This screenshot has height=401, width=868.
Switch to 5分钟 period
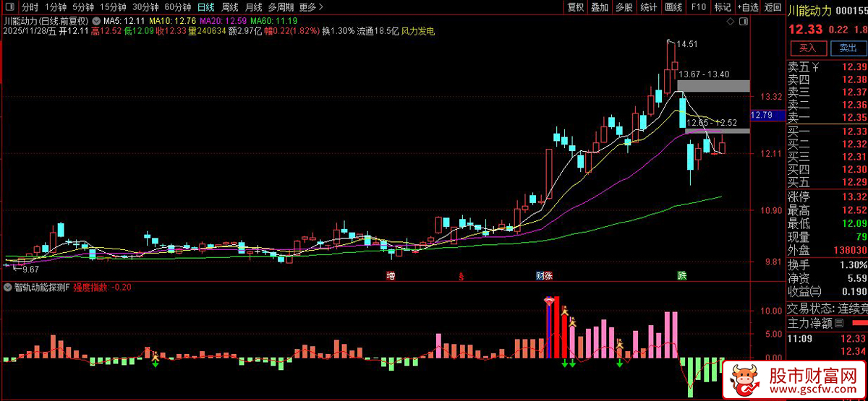(83, 7)
